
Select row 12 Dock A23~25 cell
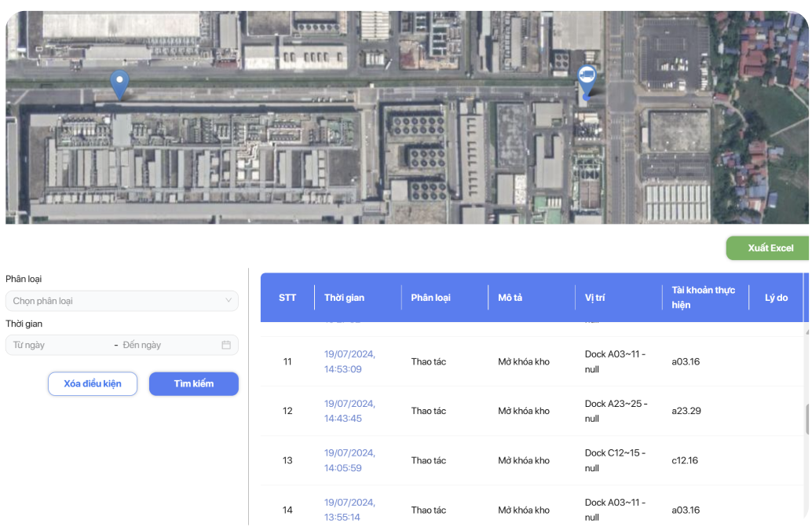(616, 411)
